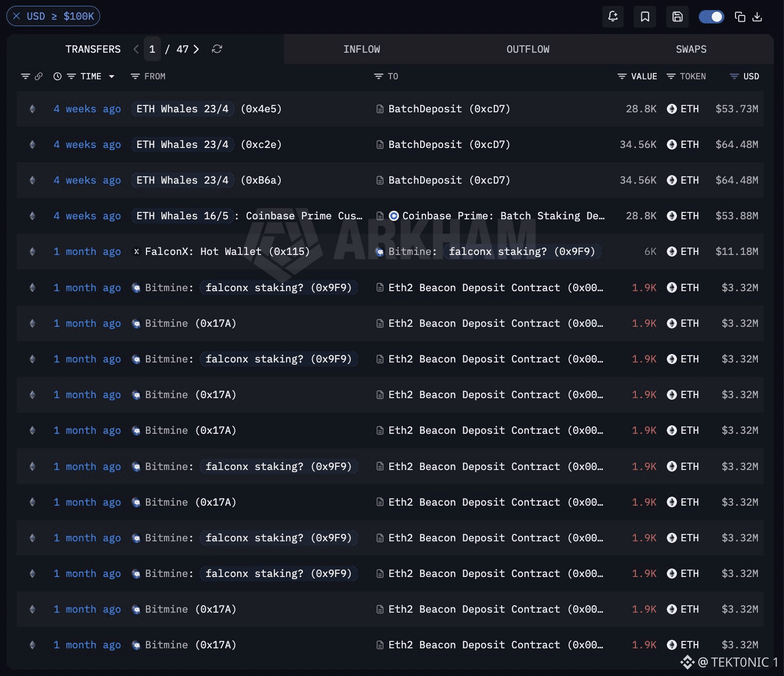Click the page number field showing 1
The height and width of the screenshot is (676, 784).
click(x=152, y=49)
